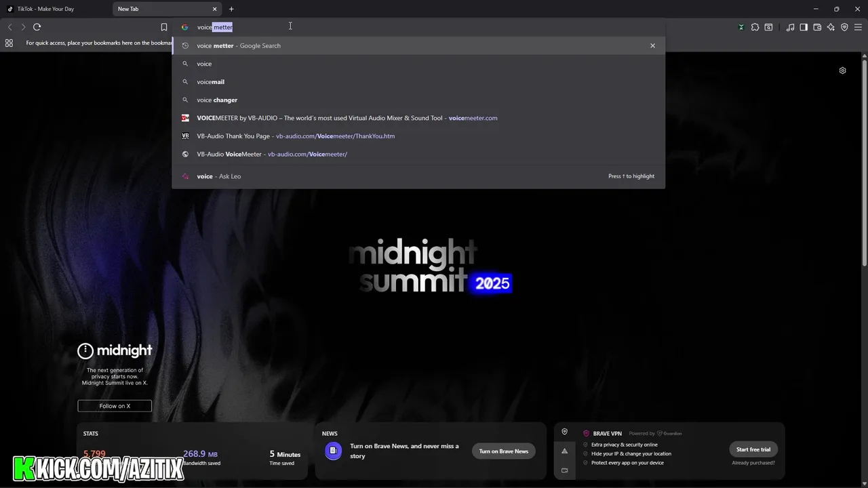Click the Brave News document icon

pos(333,451)
